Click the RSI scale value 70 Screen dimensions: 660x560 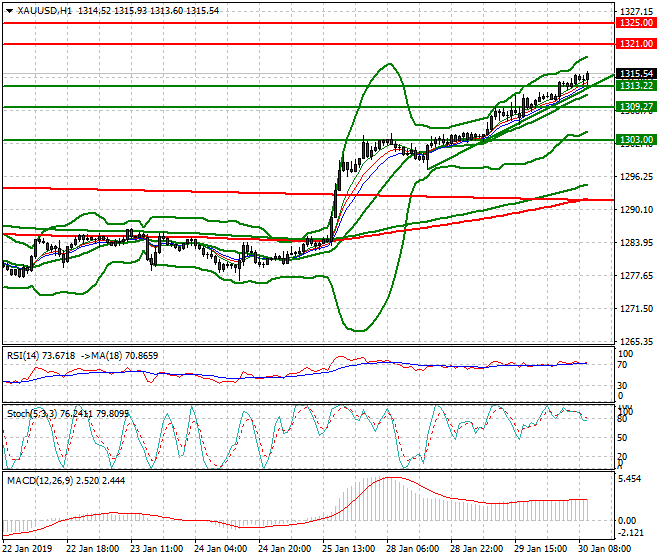tap(623, 365)
